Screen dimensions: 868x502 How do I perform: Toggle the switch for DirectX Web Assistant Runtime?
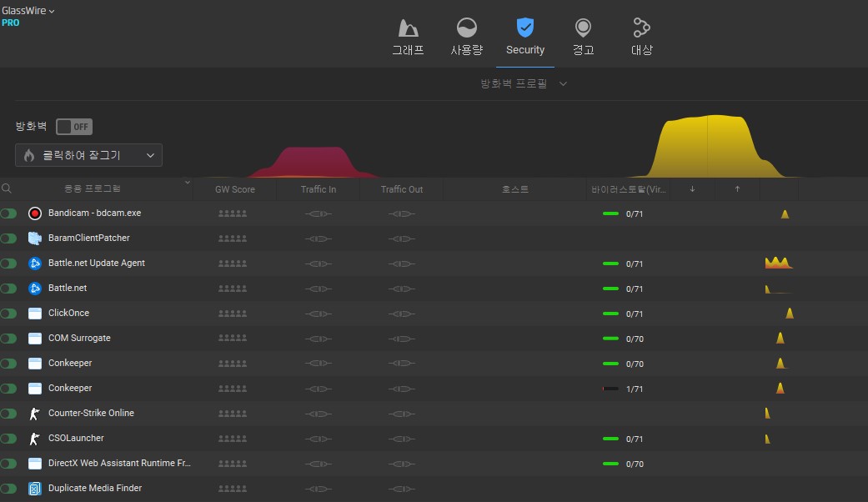[x=9, y=464]
